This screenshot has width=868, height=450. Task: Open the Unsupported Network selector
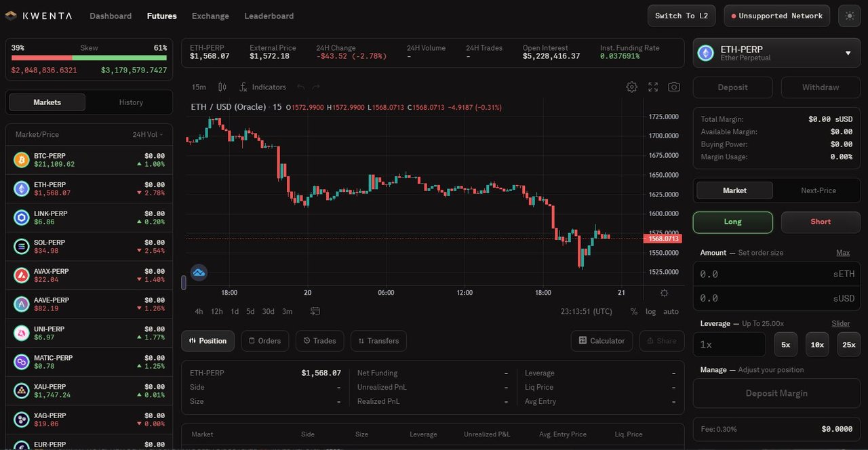tap(777, 16)
